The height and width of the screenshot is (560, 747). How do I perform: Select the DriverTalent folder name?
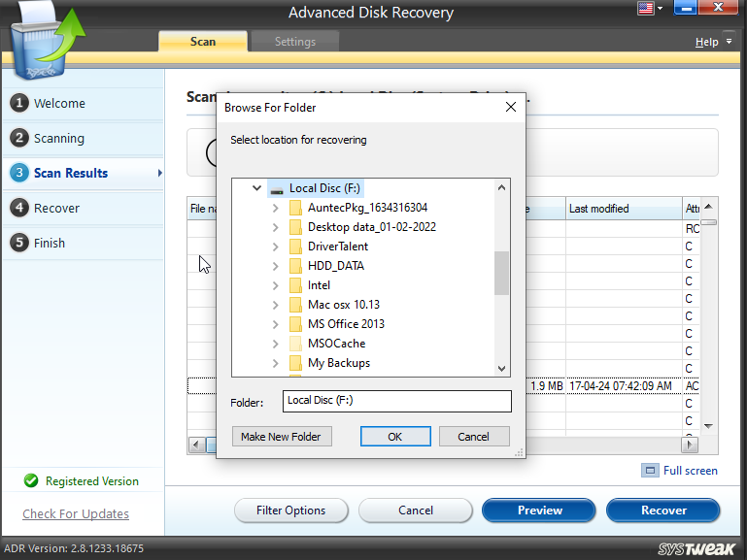[x=338, y=247]
